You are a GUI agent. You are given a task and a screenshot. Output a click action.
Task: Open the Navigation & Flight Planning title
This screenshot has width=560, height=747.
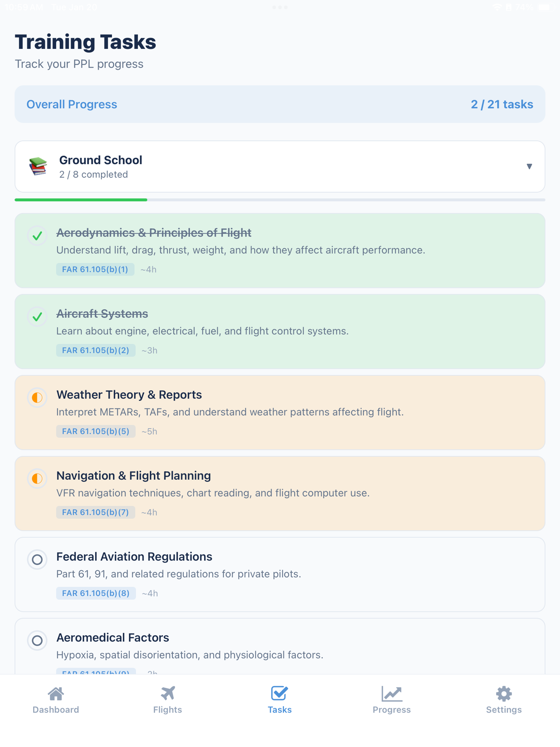click(x=133, y=476)
